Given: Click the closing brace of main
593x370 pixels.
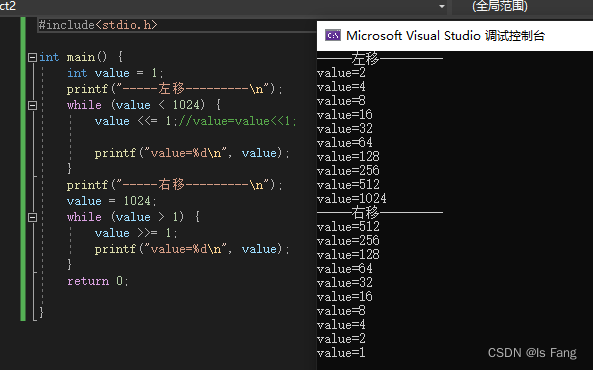Looking at the screenshot, I should tap(41, 312).
